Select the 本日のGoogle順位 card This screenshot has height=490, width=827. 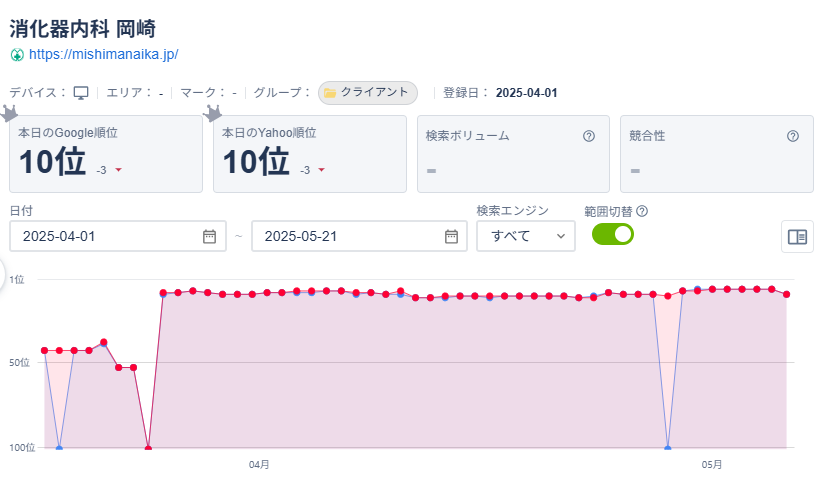[x=106, y=154]
